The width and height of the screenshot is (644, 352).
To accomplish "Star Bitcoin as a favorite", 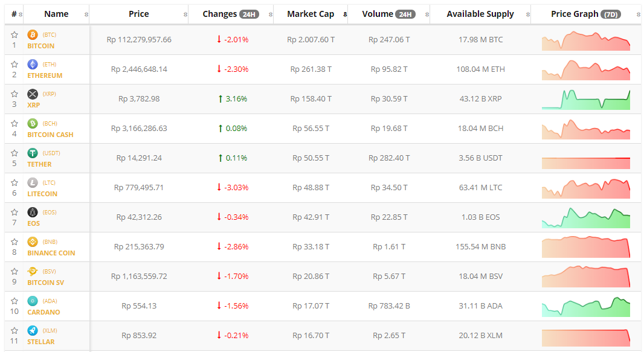I will [14, 35].
